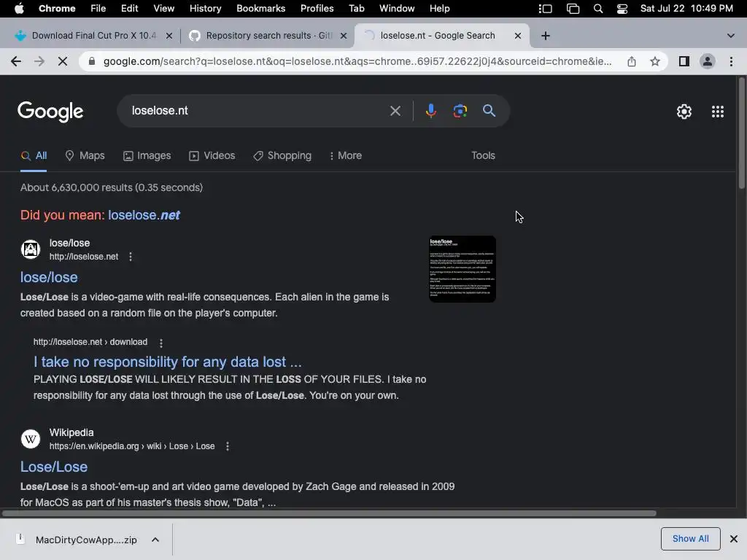Open the Profiles menu
Viewport: 747px width, 560px height.
317,9
